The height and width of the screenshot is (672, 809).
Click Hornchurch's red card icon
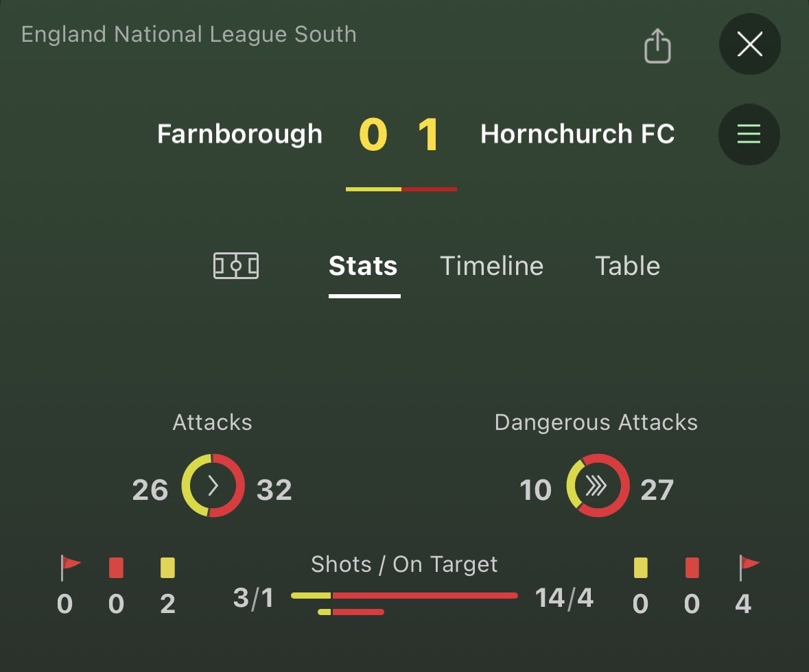tap(692, 568)
